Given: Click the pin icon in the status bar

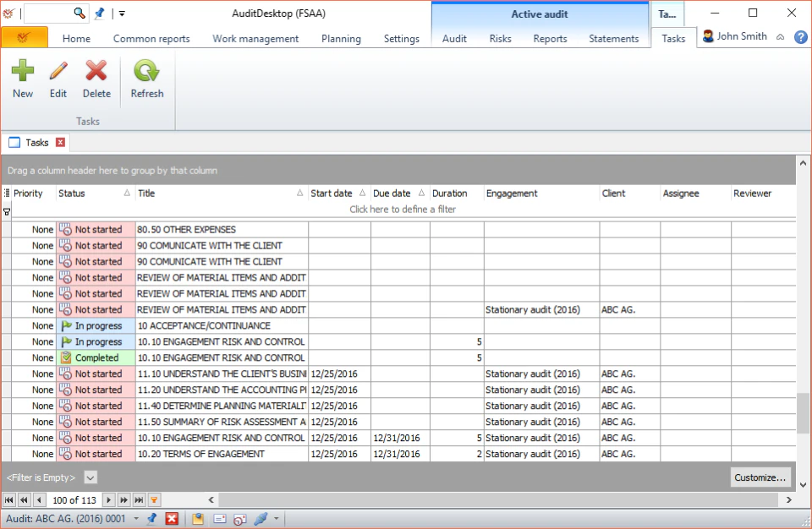Looking at the screenshot, I should click(x=151, y=520).
